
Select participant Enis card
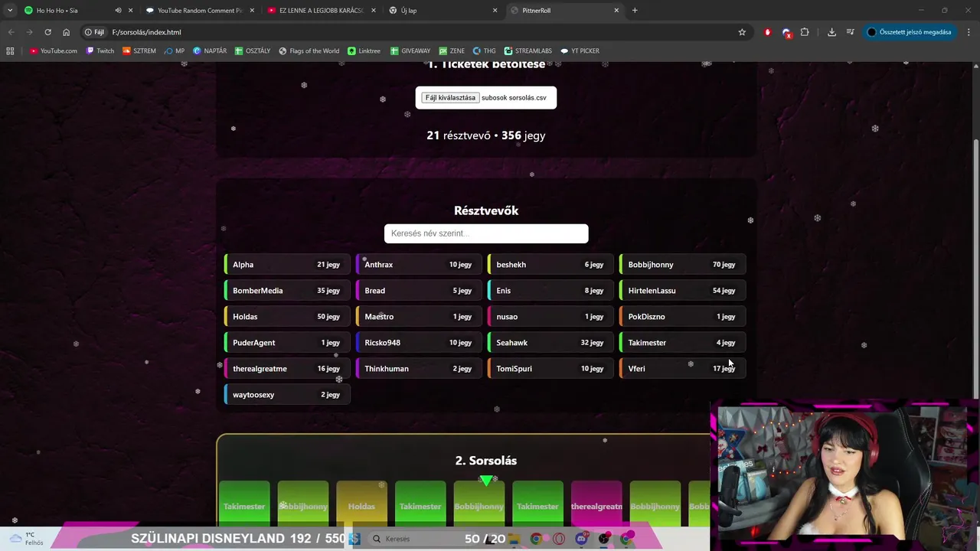click(550, 291)
